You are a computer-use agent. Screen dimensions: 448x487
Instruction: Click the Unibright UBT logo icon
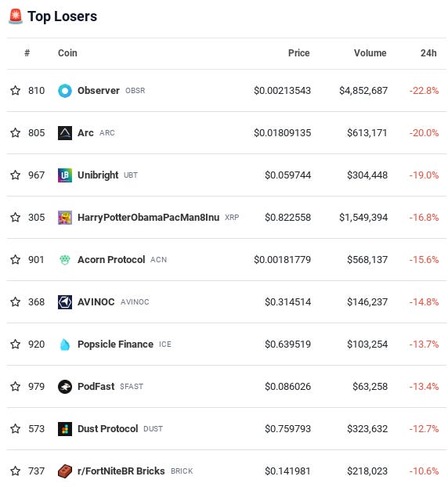65,175
